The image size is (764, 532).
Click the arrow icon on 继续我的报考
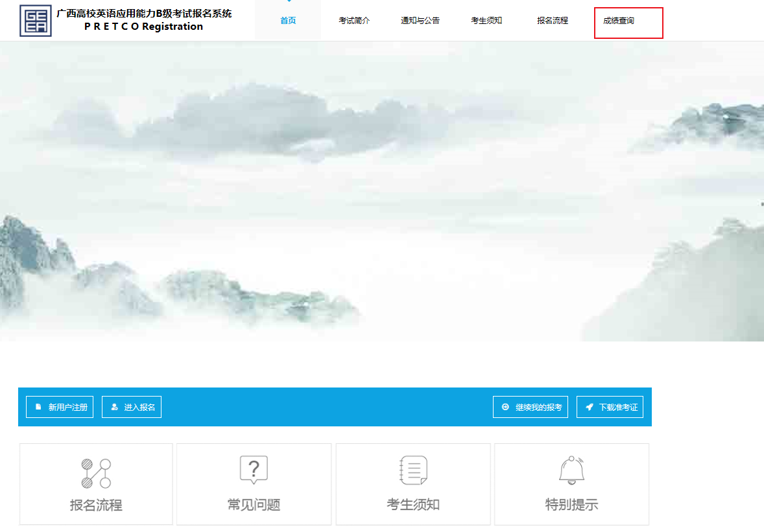click(x=505, y=407)
